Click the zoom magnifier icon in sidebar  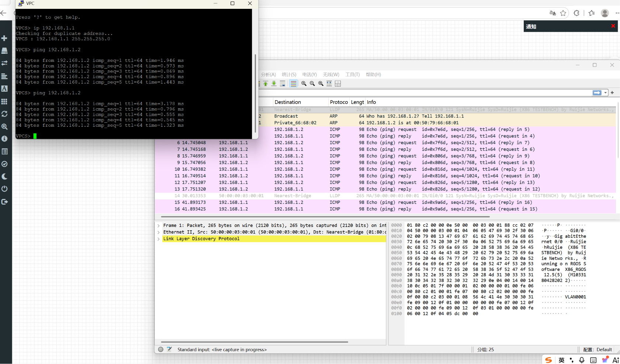(4, 126)
